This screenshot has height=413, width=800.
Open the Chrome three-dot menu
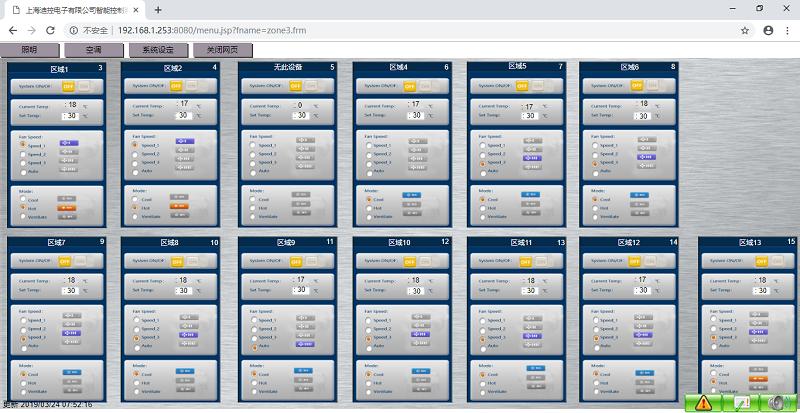[787, 30]
